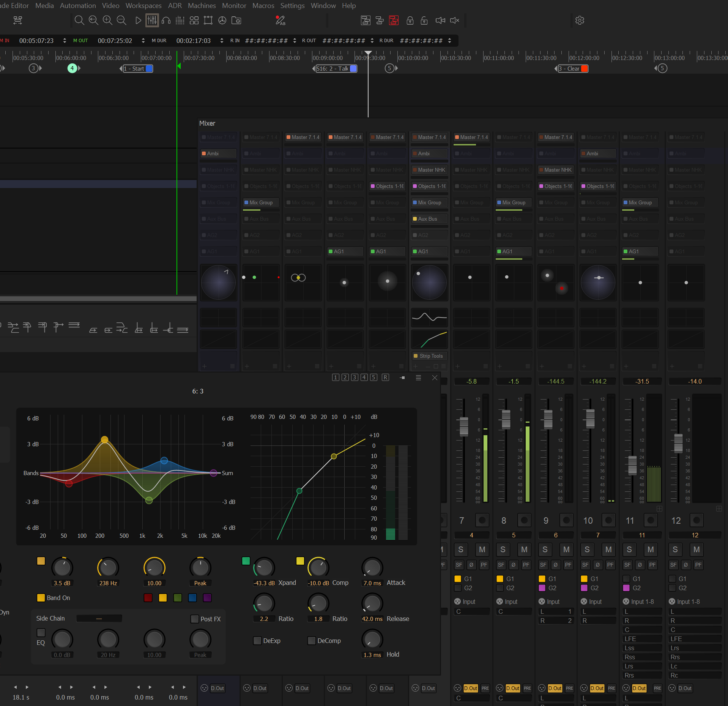This screenshot has width=728, height=706.
Task: Select the zoom in tool on the toolbar
Action: tap(107, 20)
